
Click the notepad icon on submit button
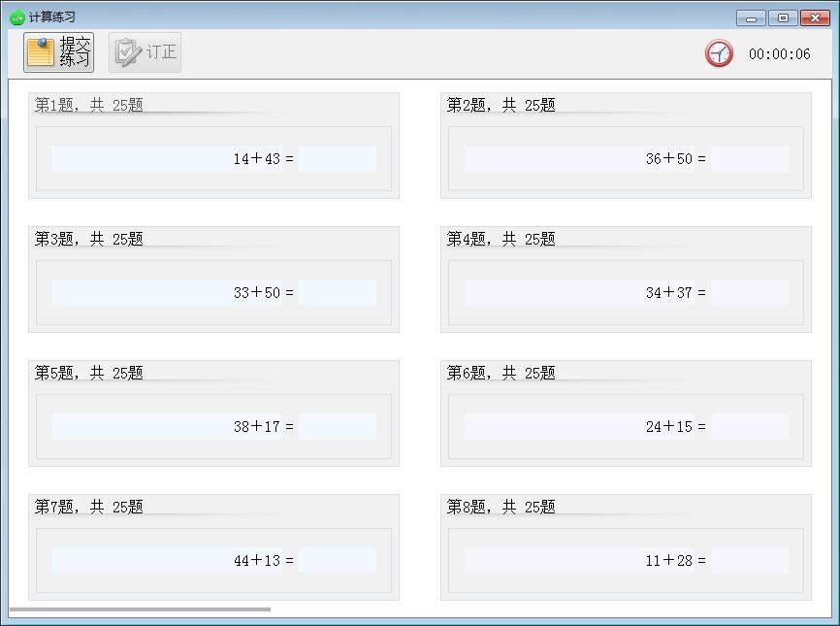coord(41,52)
